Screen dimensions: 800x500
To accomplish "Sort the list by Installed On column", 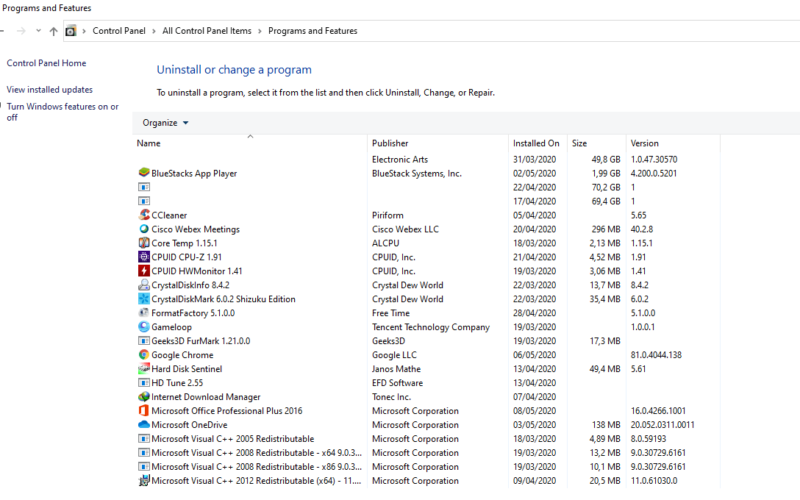I will coord(538,143).
